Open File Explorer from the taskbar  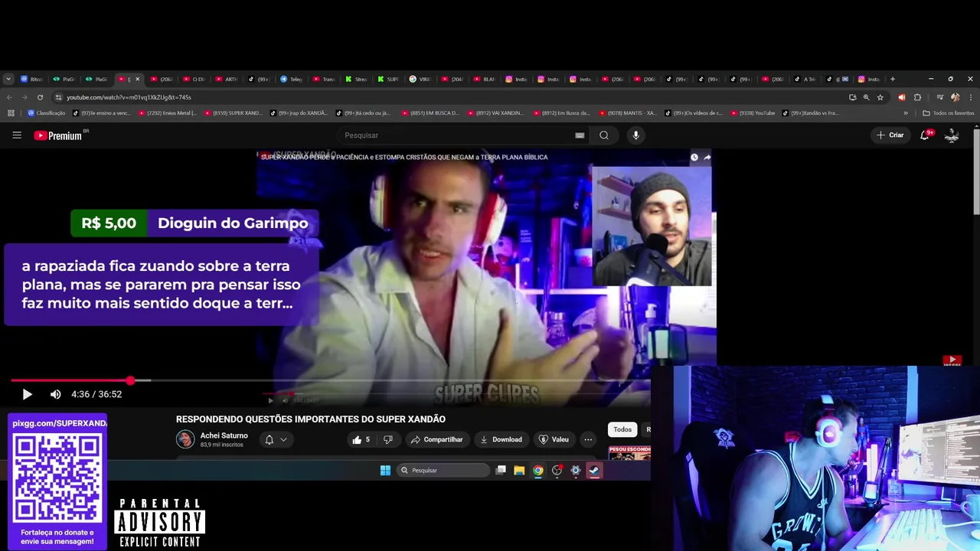coord(519,471)
